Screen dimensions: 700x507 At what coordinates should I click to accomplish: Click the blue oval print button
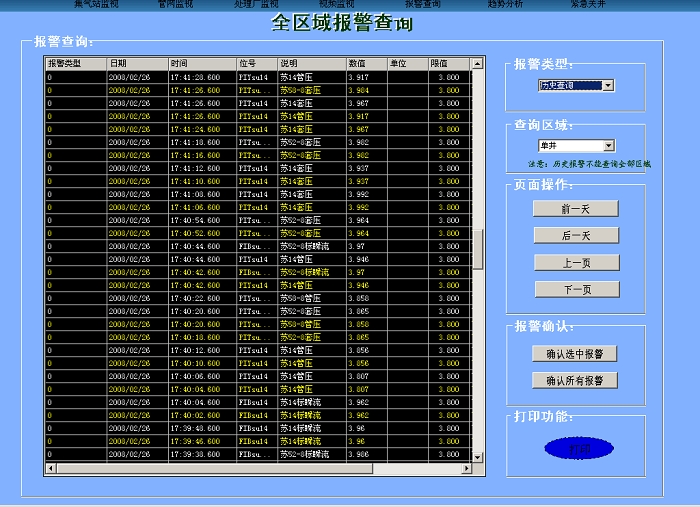579,449
